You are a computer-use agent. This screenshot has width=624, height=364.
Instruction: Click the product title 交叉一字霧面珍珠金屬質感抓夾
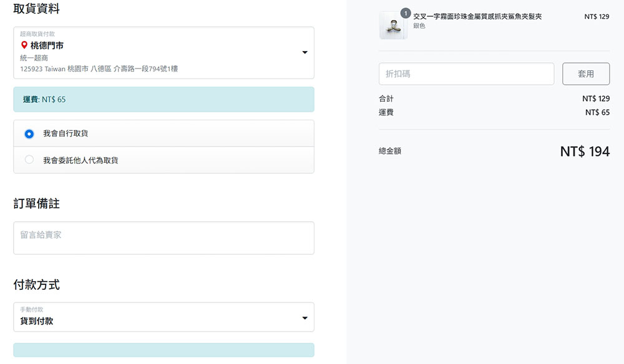click(x=477, y=16)
